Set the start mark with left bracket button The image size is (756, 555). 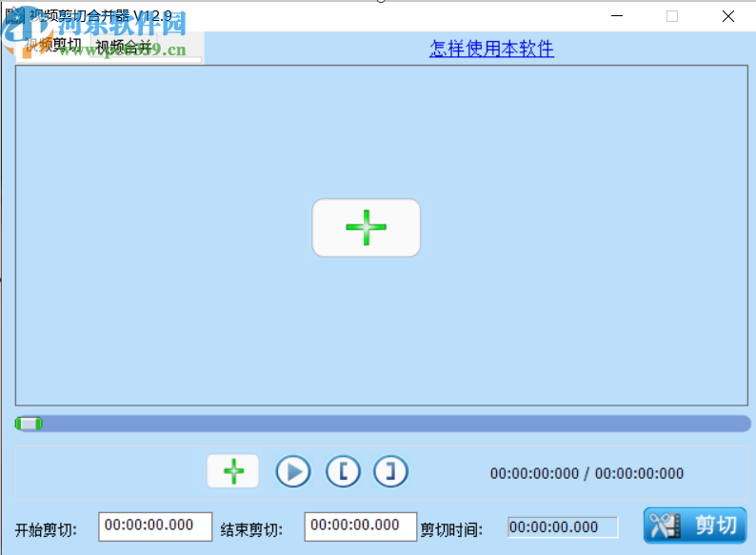pyautogui.click(x=343, y=471)
